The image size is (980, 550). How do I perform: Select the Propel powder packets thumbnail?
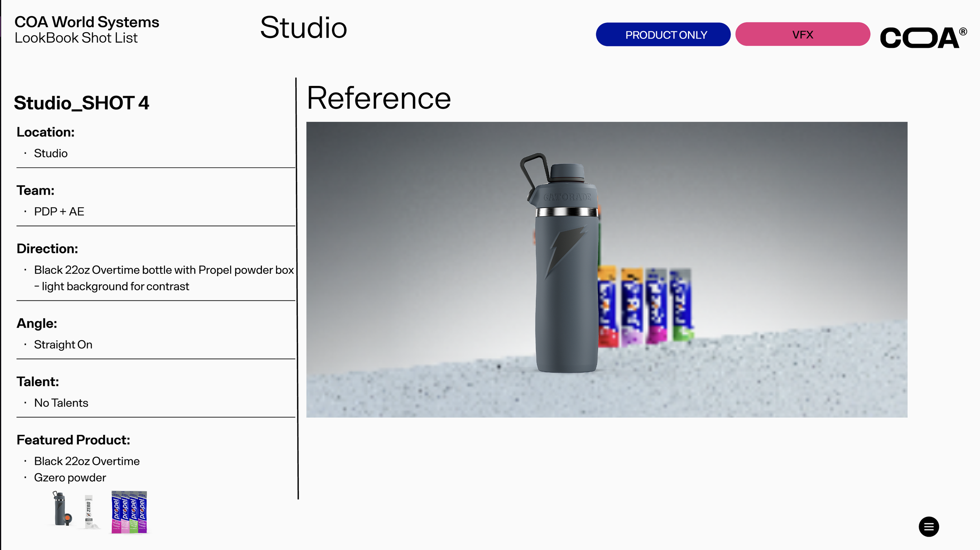point(129,512)
